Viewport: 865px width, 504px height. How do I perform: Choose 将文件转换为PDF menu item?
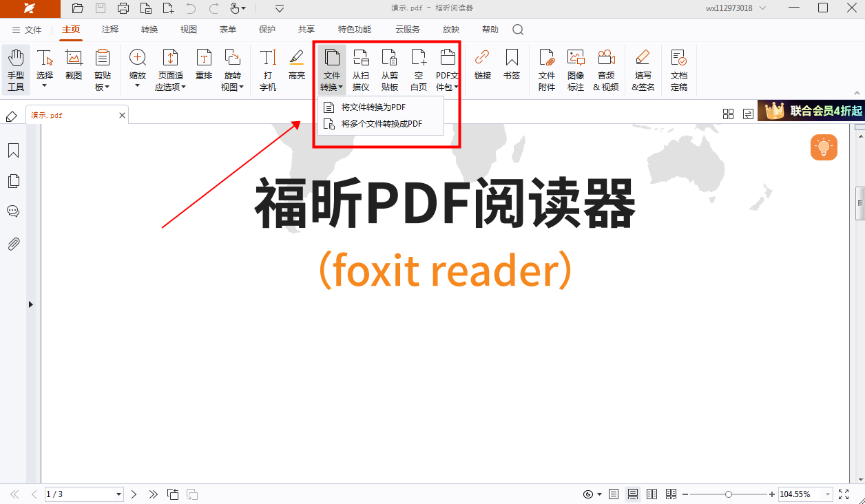coord(373,107)
